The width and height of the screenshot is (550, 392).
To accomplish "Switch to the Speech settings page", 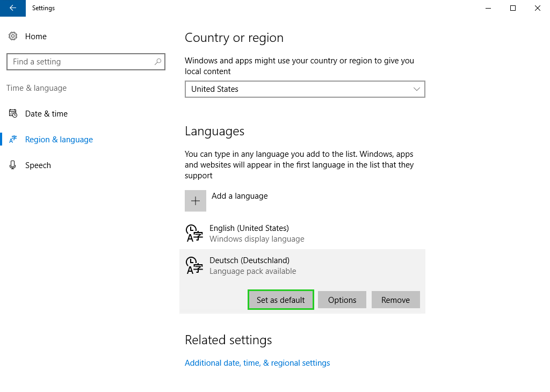I will 38,165.
